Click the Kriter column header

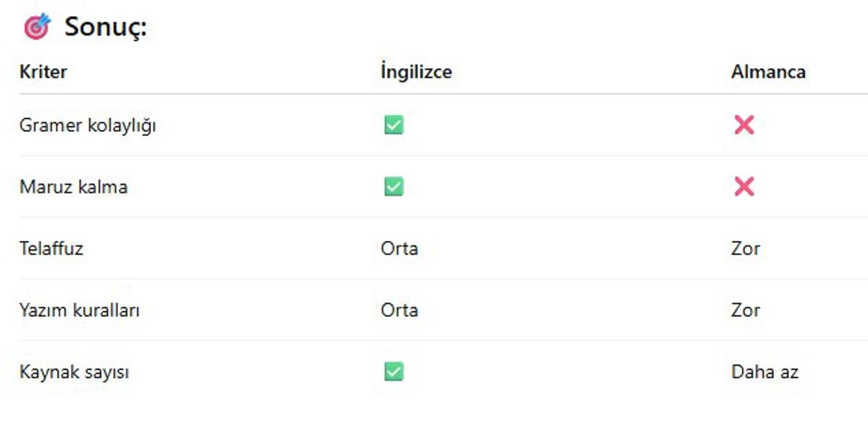[43, 72]
